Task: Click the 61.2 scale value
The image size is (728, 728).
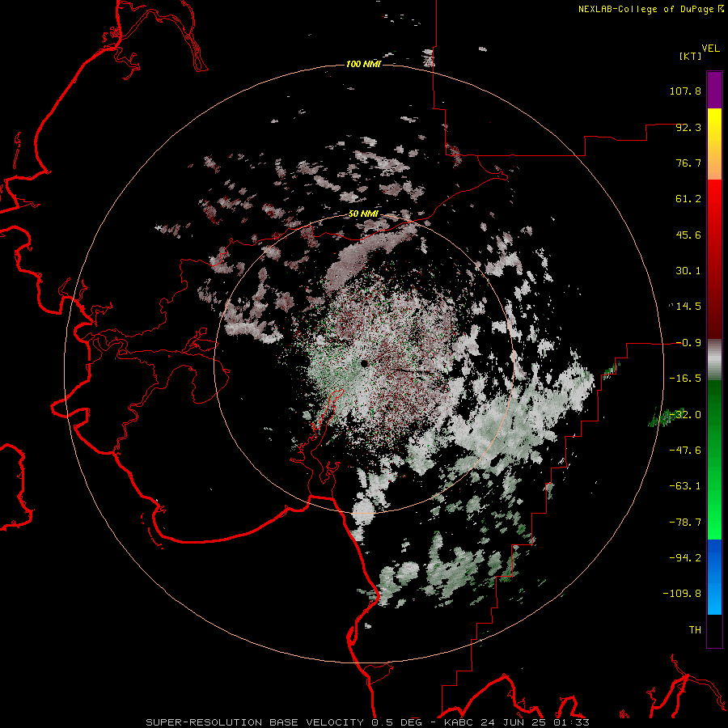Action: [688, 199]
